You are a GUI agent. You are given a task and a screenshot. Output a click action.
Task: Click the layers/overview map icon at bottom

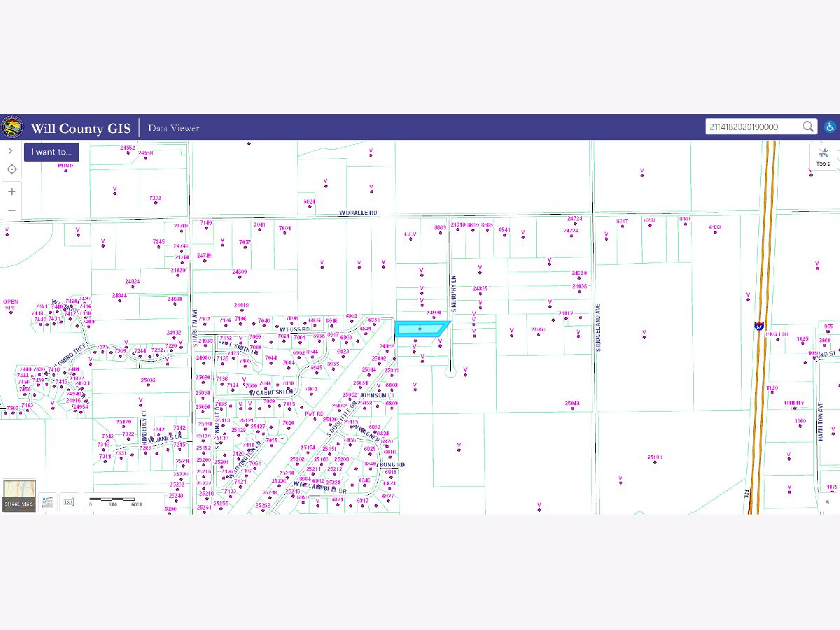tap(48, 501)
